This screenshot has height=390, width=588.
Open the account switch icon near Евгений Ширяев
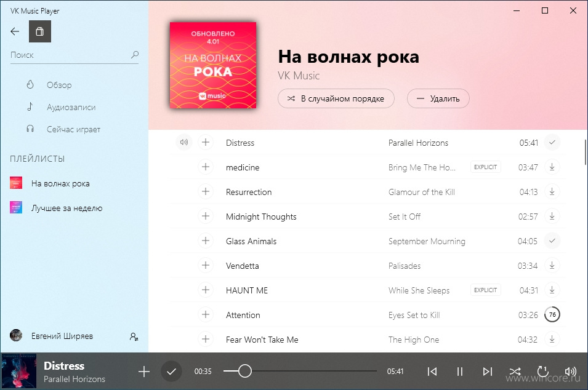pyautogui.click(x=134, y=336)
